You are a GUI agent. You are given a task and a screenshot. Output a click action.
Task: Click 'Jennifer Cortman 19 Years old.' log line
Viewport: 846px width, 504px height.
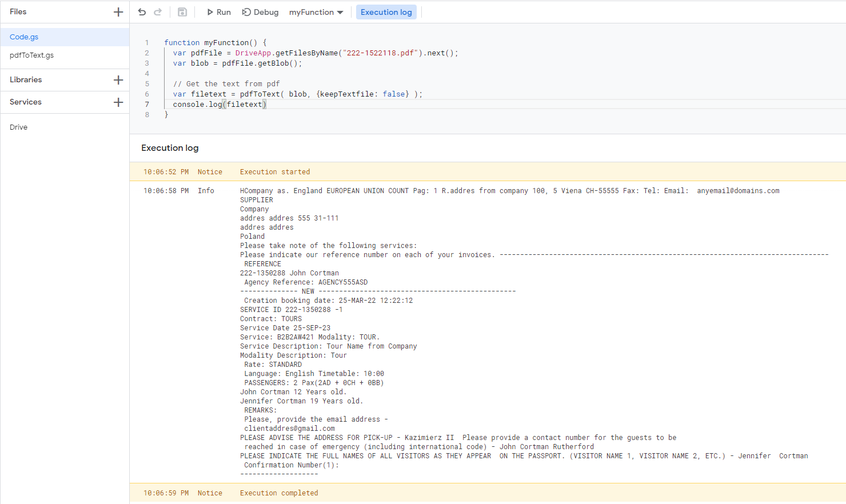pyautogui.click(x=301, y=401)
